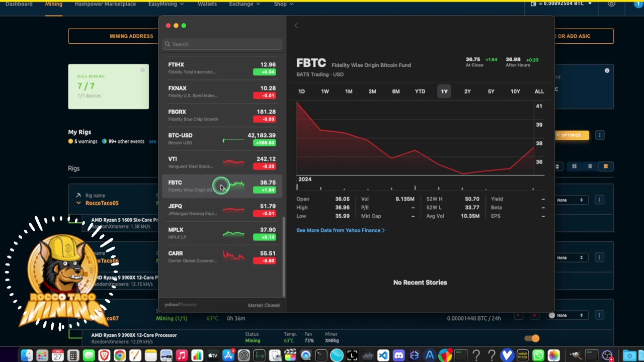Launch Brave browser from the dock

coord(104,355)
